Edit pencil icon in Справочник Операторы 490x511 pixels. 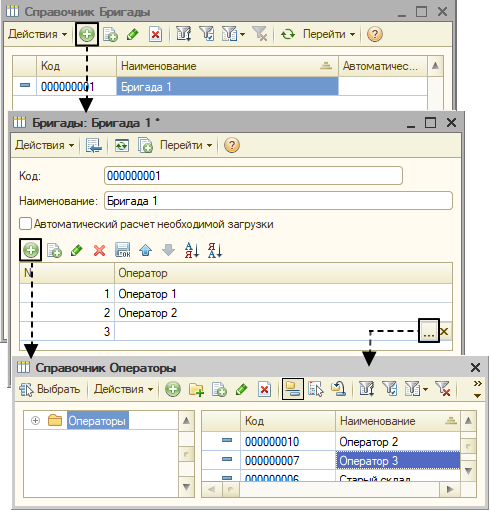242,389
